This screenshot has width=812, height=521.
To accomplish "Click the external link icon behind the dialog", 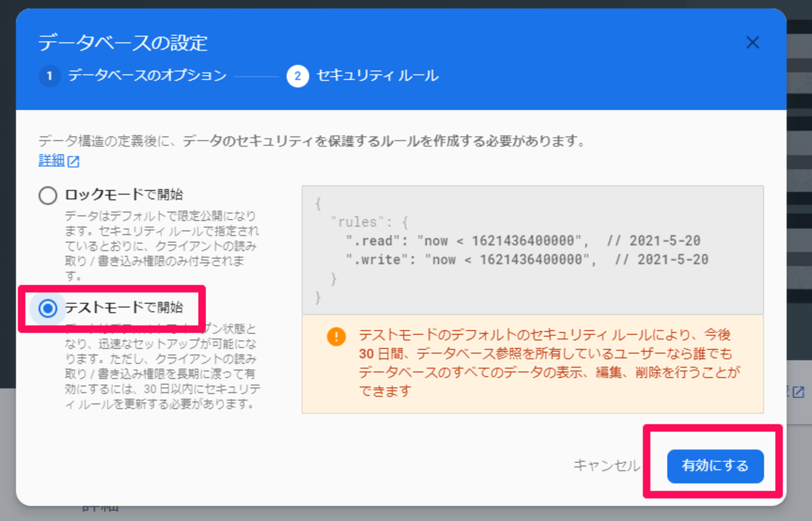I will [x=799, y=392].
